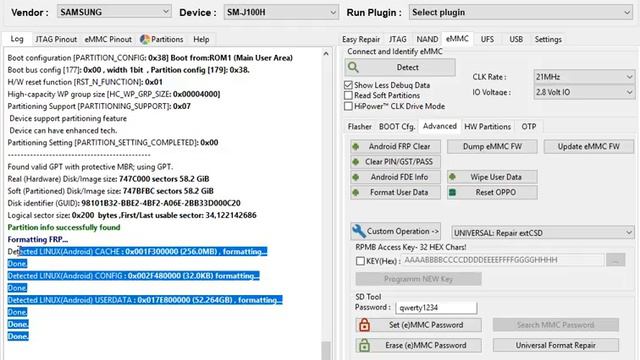The width and height of the screenshot is (640, 360).
Task: Click the magnifier icon on Detect button
Action: (353, 67)
